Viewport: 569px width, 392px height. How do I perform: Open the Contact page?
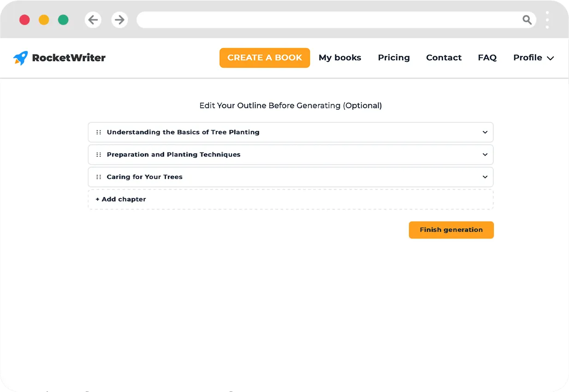444,58
